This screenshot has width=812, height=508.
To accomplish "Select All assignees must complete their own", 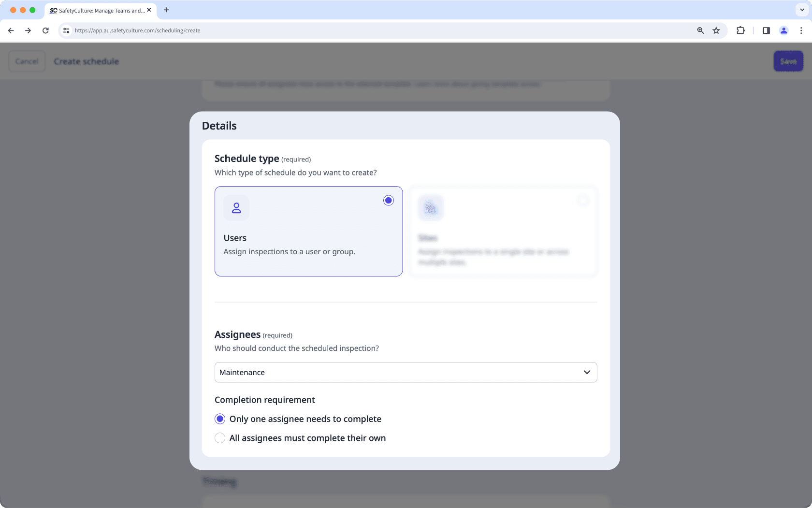I will click(x=220, y=438).
